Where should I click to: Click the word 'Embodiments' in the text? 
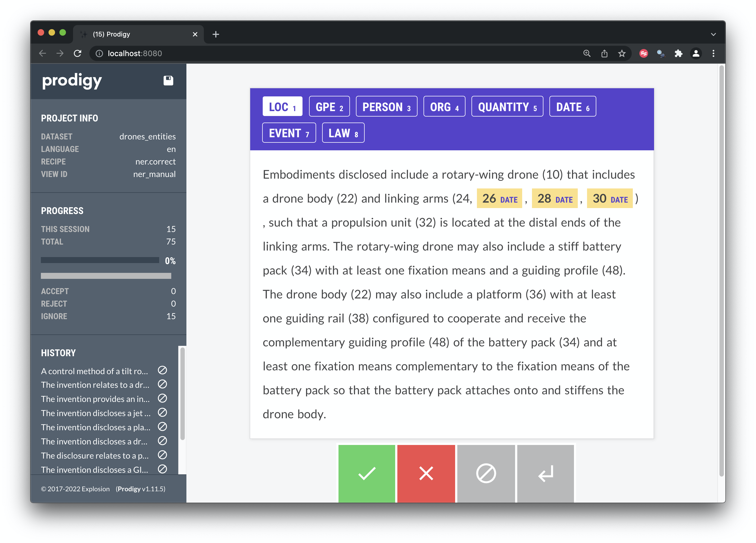tap(299, 175)
